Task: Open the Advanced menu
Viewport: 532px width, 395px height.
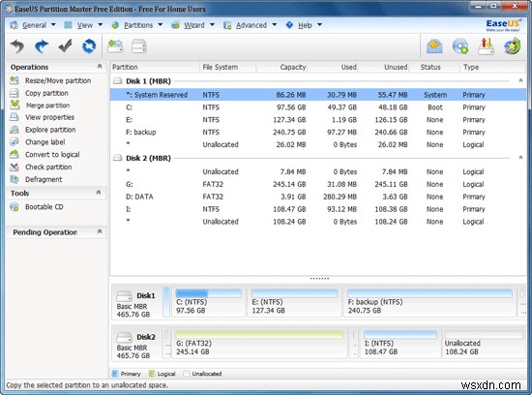Action: coord(251,25)
